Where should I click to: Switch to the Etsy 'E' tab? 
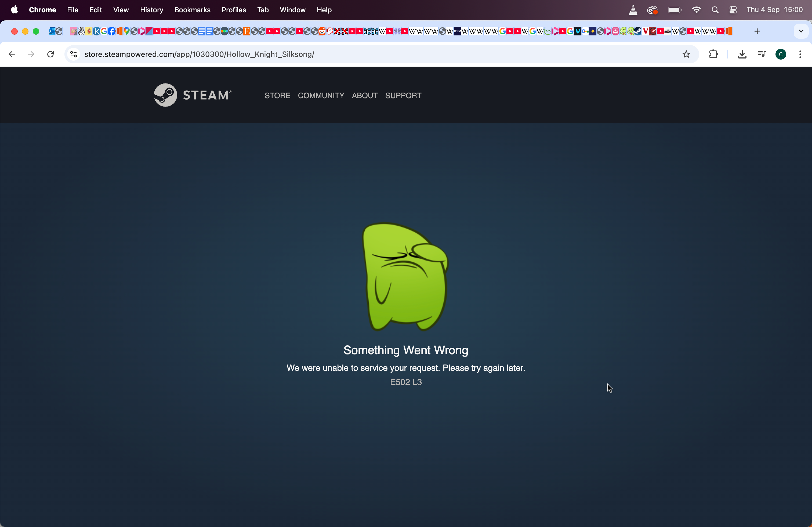pyautogui.click(x=247, y=31)
